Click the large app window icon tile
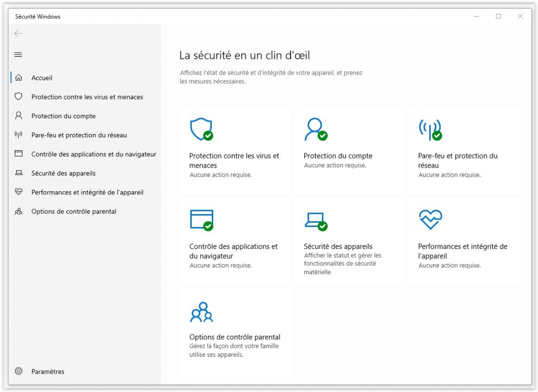The image size is (538, 392). (202, 220)
